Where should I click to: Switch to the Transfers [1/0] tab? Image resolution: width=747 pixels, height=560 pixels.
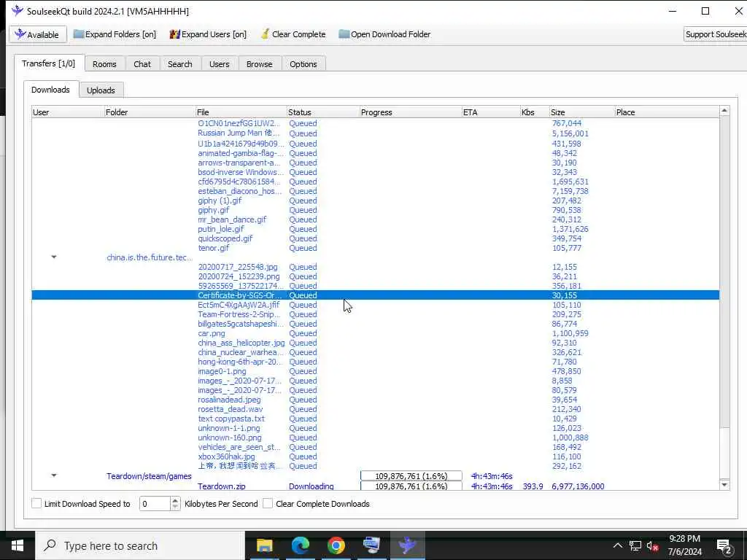click(x=49, y=63)
